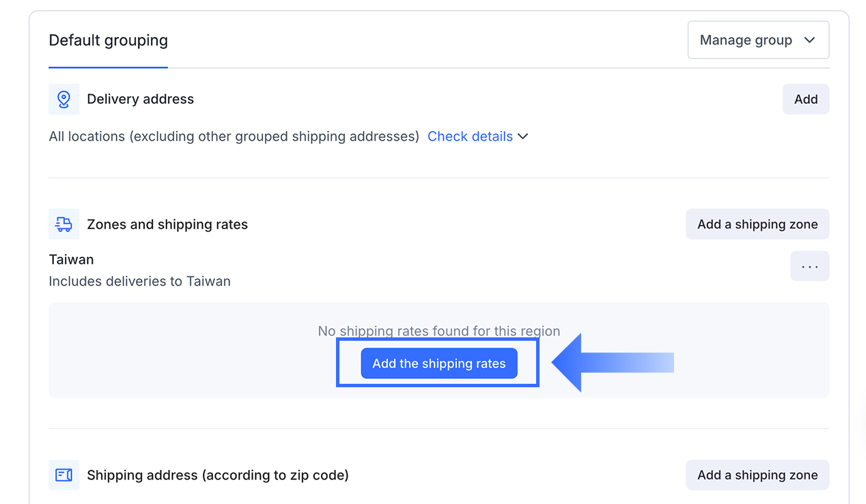Click the Add the shipping rates button

click(x=438, y=364)
